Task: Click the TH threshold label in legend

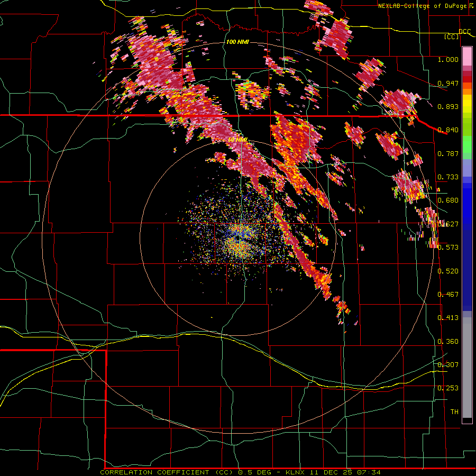Action: (x=454, y=412)
